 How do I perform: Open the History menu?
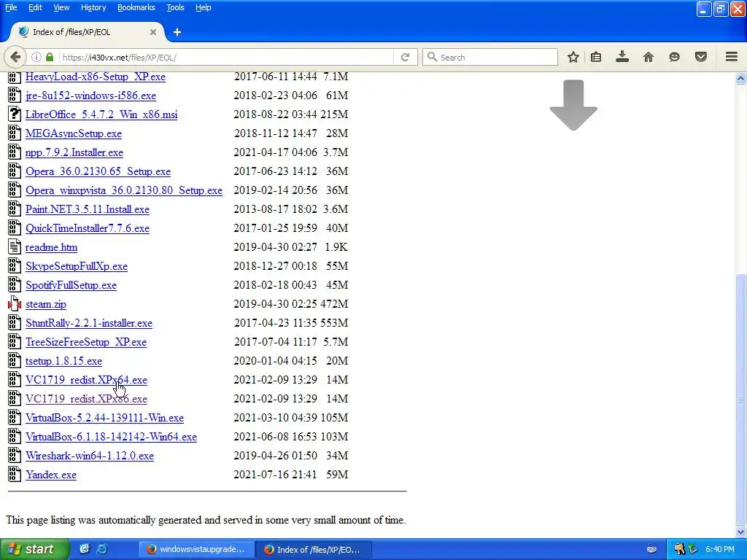(x=93, y=7)
